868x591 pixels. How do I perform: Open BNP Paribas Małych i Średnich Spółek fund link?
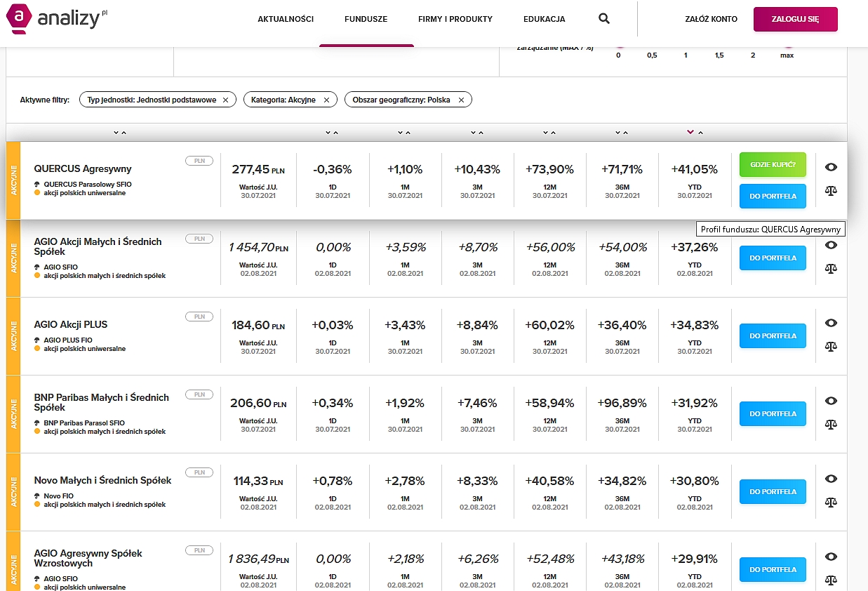coord(102,402)
